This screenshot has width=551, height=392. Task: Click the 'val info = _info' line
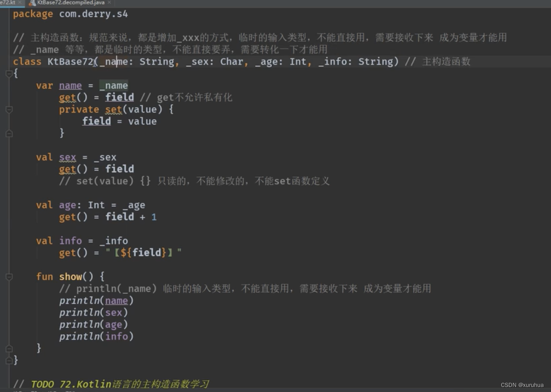tap(82, 241)
